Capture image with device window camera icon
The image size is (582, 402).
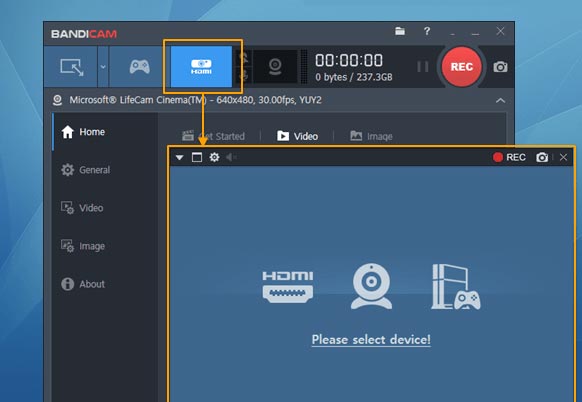point(542,157)
